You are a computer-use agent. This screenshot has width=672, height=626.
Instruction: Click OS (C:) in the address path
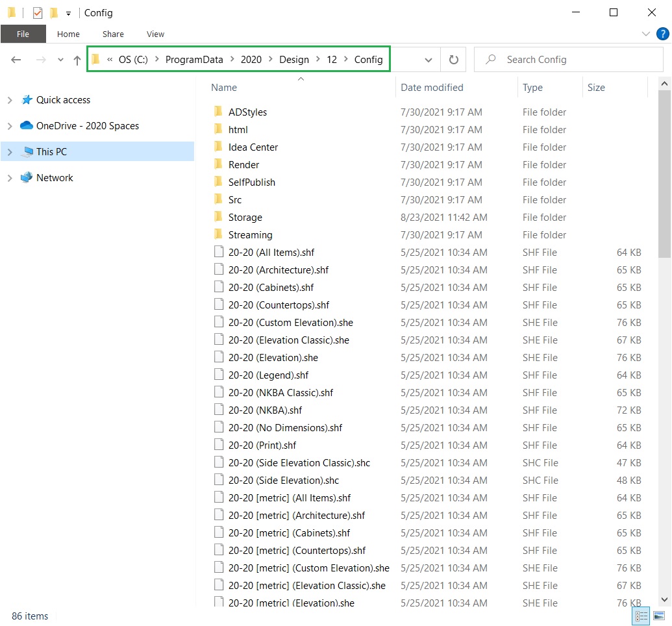pyautogui.click(x=133, y=60)
